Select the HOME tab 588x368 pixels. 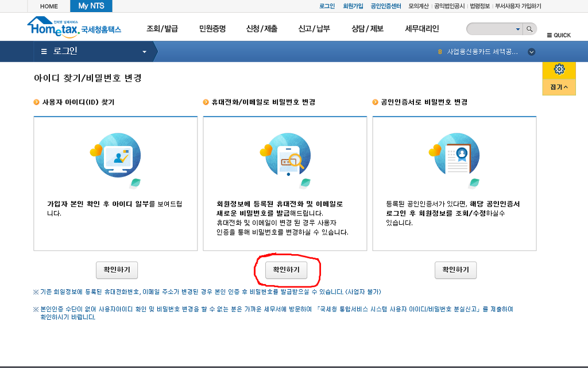[49, 6]
